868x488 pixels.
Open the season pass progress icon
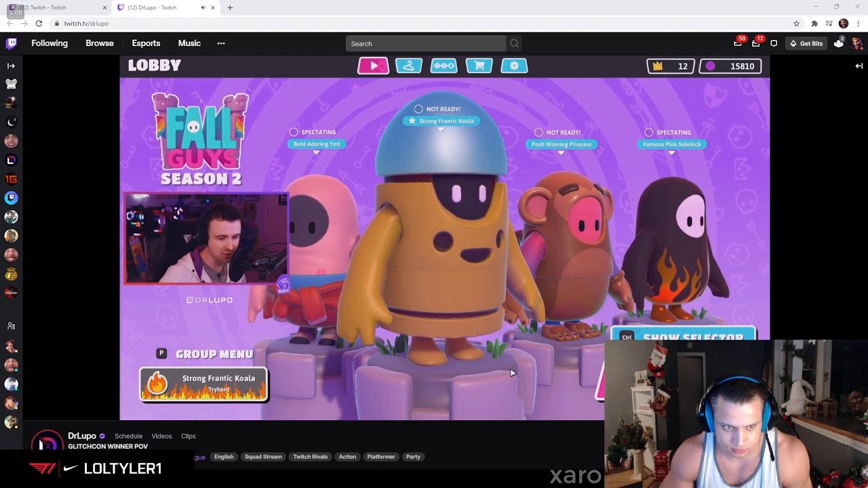click(x=444, y=66)
